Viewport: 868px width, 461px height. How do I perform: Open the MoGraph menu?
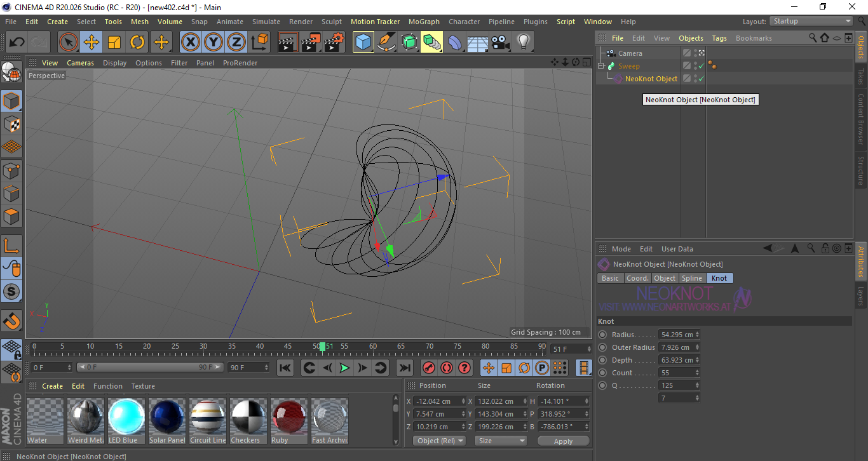pyautogui.click(x=424, y=22)
